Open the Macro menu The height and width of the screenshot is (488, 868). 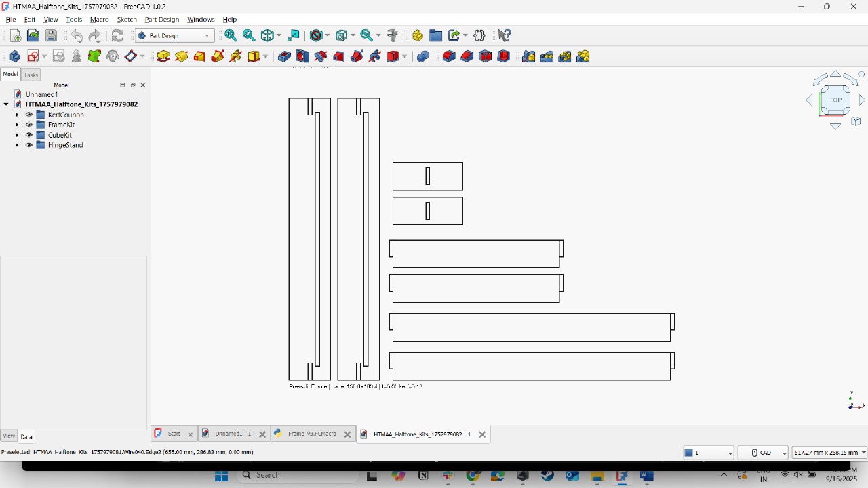point(99,20)
